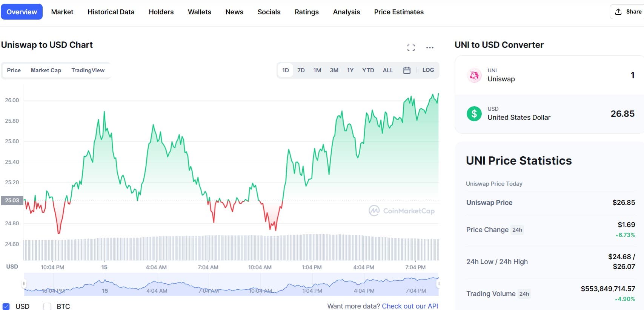Click the 26.00 y-axis price label
This screenshot has width=644, height=310.
point(12,100)
